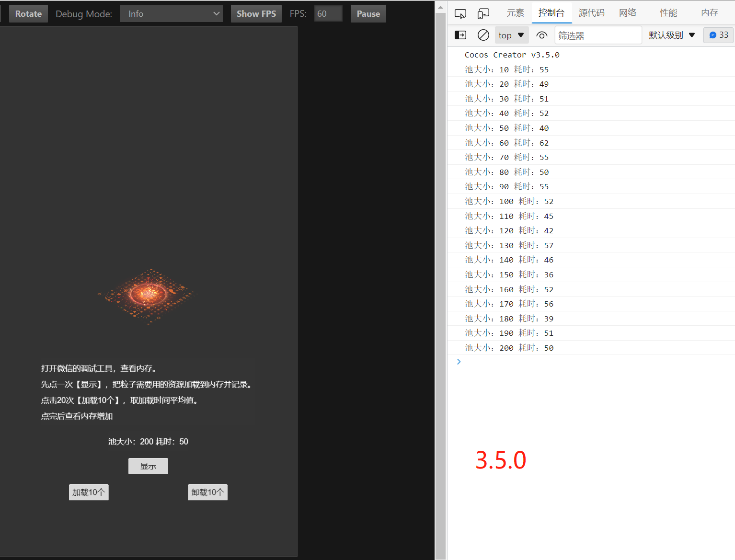Open the 默认级别 log level dropdown
Screen dimensions: 735x560
[x=671, y=34]
